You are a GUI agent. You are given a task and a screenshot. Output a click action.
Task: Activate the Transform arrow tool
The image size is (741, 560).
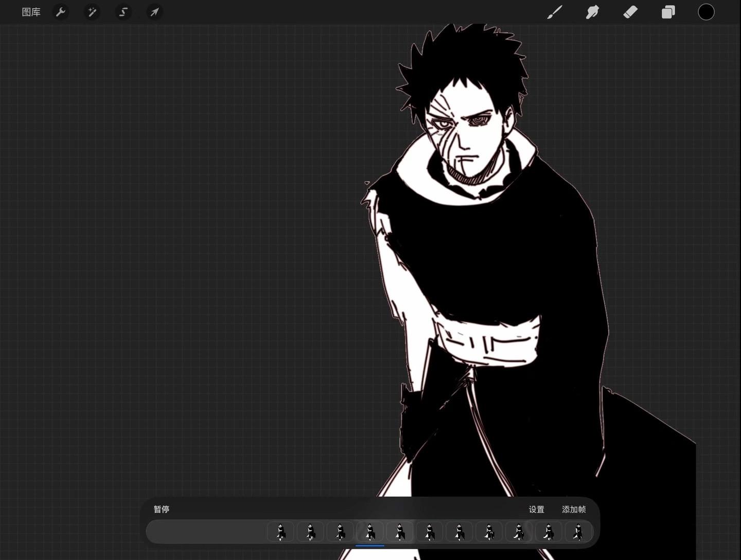click(x=154, y=12)
